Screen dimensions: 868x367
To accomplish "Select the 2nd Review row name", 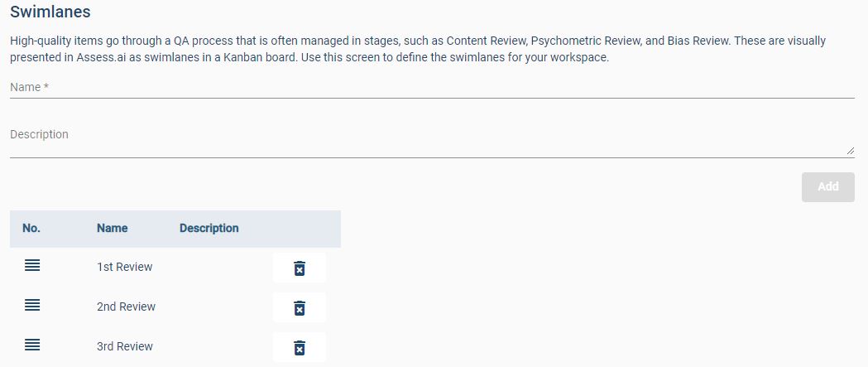I will (x=126, y=307).
